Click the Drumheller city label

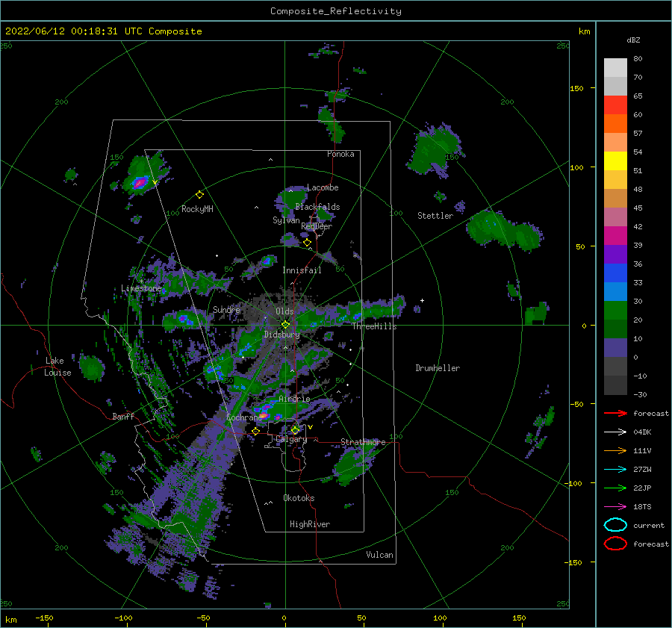click(x=438, y=368)
